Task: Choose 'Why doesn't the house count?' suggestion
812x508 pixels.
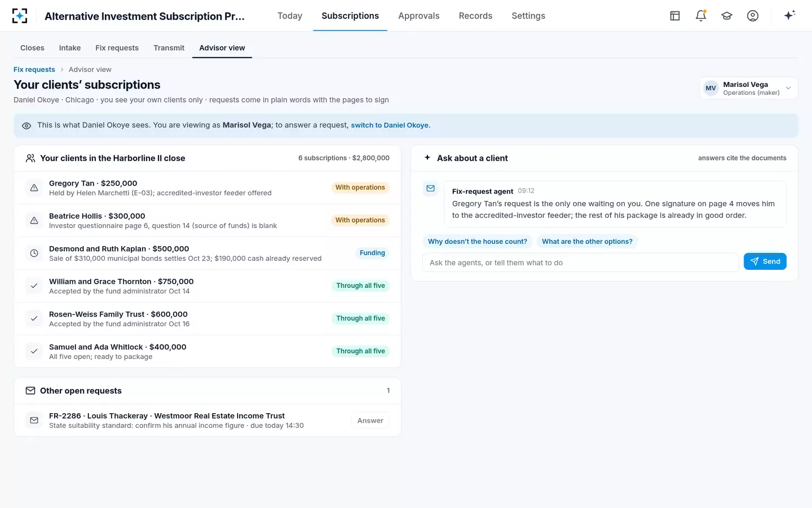Action: click(x=478, y=242)
